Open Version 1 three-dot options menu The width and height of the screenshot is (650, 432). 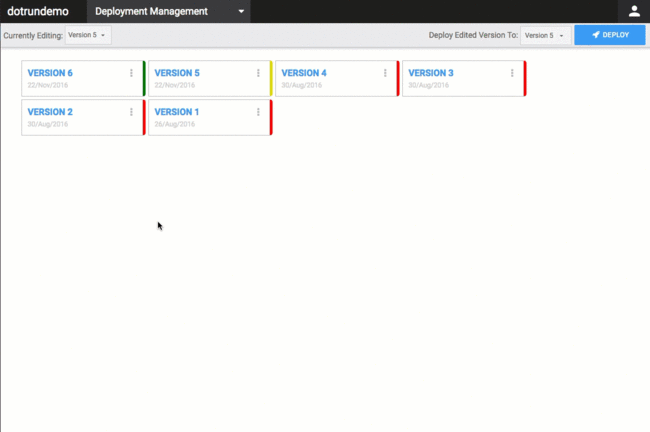pyautogui.click(x=258, y=112)
